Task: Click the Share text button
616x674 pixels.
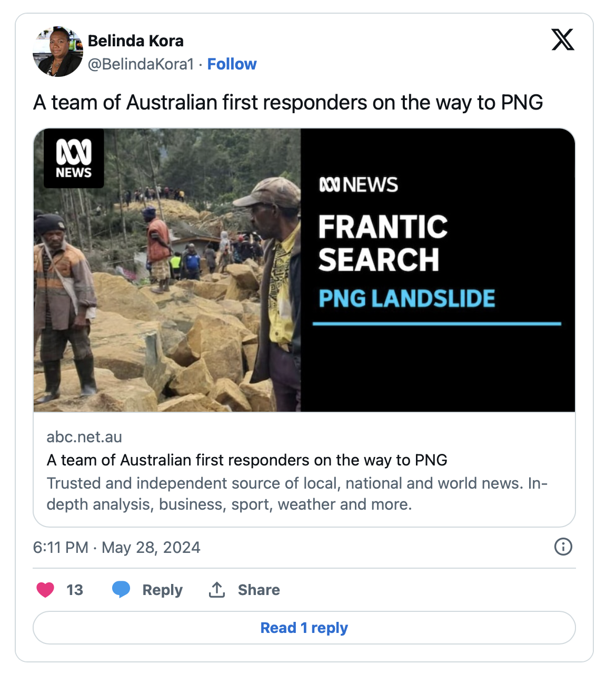Action: (x=259, y=590)
